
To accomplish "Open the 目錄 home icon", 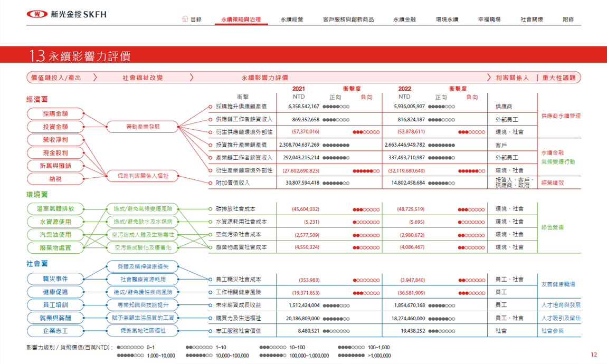I will click(185, 19).
